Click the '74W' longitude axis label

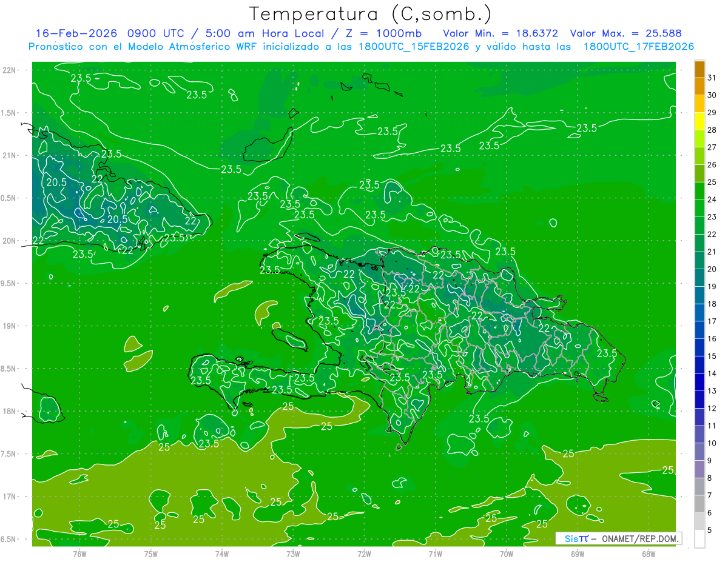coord(221,554)
